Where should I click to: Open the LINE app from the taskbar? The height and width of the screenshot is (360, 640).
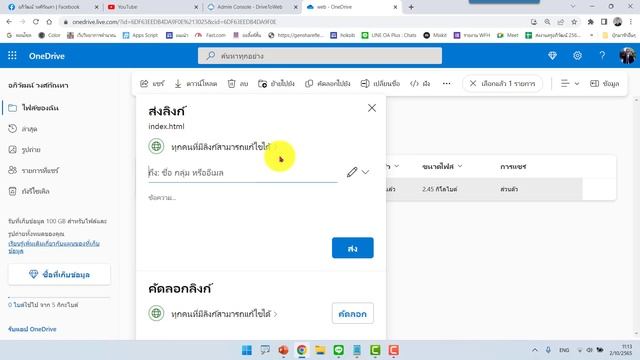click(338, 350)
